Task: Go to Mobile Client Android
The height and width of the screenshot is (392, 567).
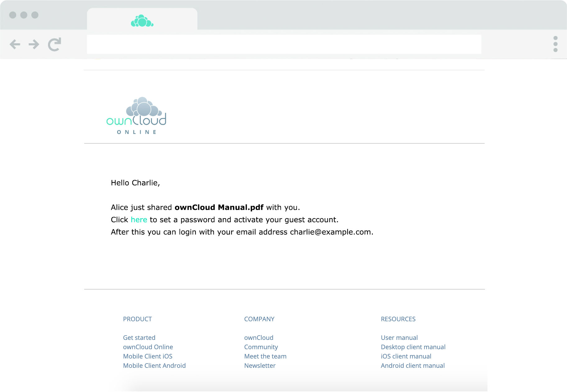Action: [x=154, y=366]
